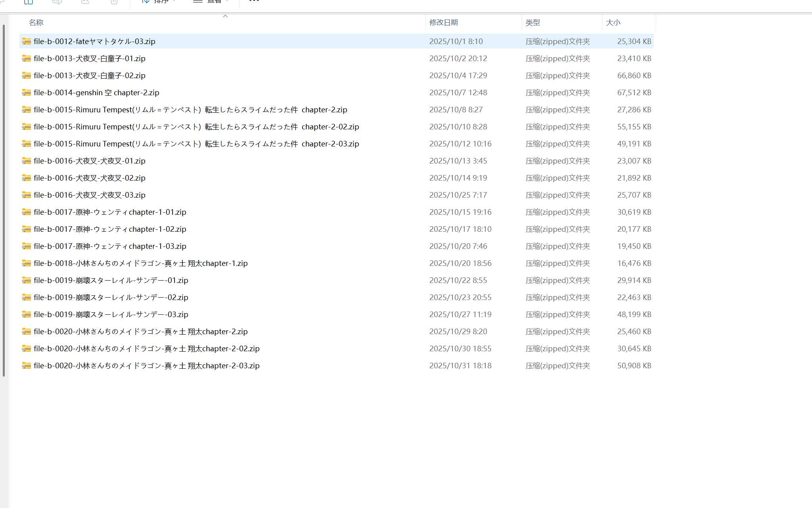The width and height of the screenshot is (812, 508).
Task: Sort by the 修改日期 column header
Action: (444, 23)
